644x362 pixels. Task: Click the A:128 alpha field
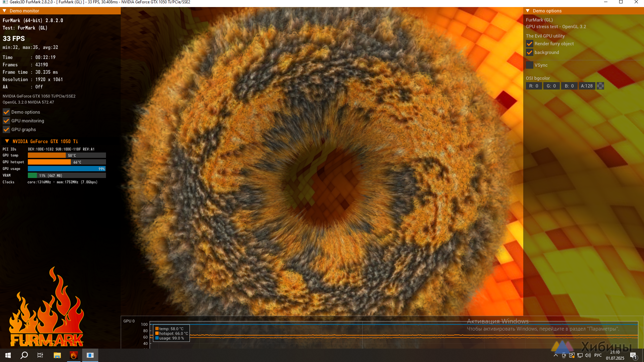[x=587, y=86]
